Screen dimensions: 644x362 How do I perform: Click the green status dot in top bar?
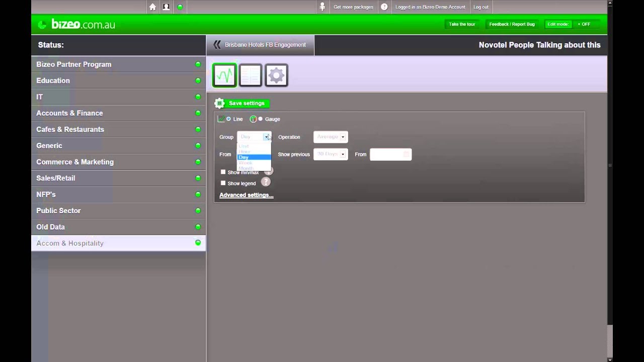180,7
